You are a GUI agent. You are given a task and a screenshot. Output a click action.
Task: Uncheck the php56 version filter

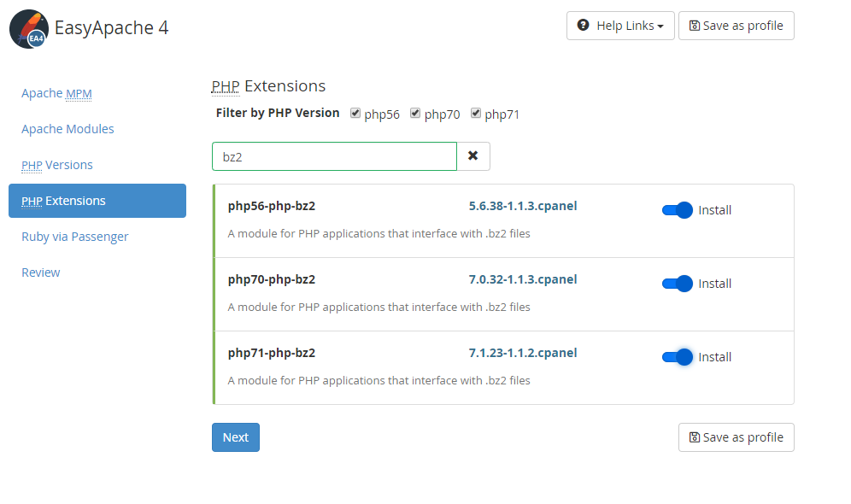coord(355,113)
